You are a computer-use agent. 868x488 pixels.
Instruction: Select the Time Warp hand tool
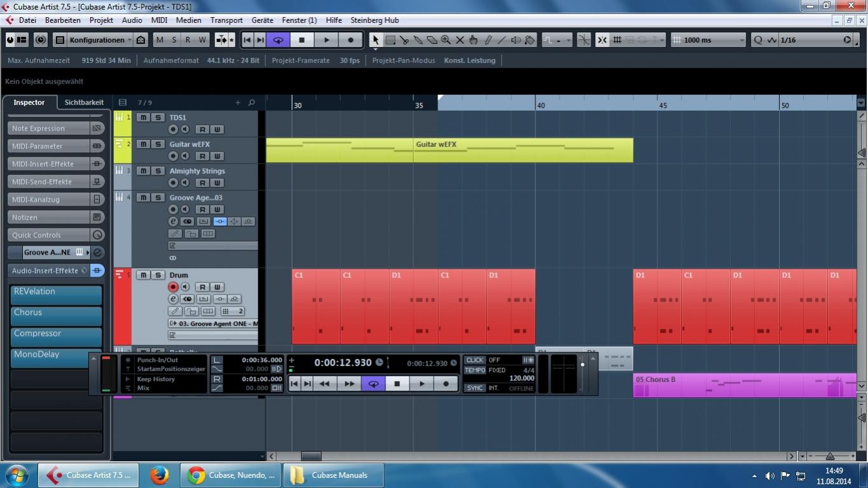coord(474,39)
